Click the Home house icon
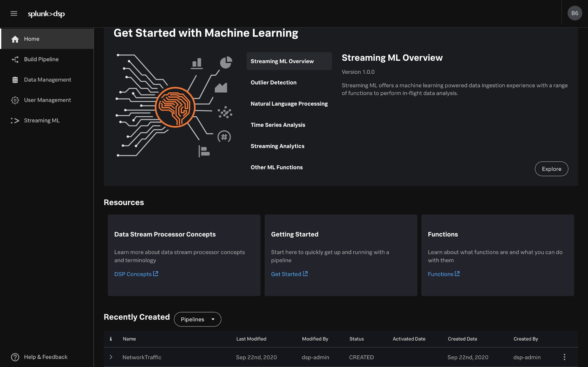Screen dimensions: 588x367 pyautogui.click(x=15, y=39)
